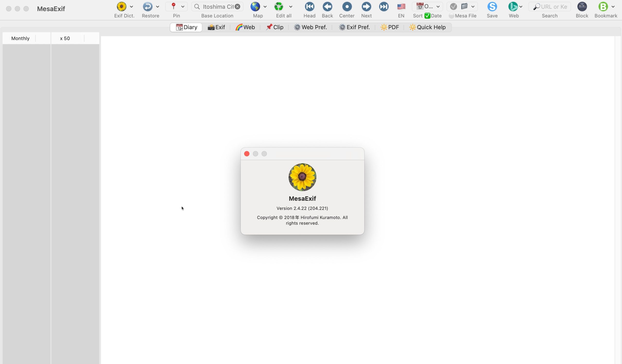The height and width of the screenshot is (364, 622).
Task: Click the Copyright Hirofumi Kuramoto text
Action: [x=302, y=220]
